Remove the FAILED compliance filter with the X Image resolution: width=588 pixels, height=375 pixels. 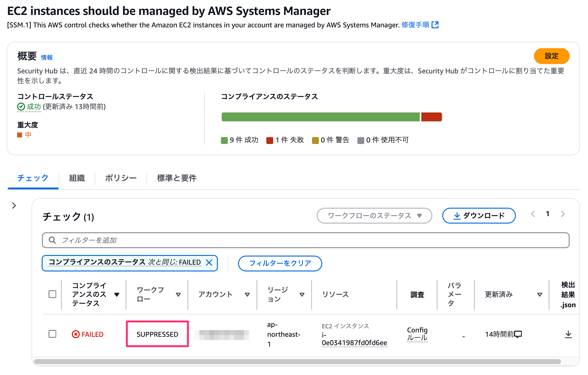point(209,262)
